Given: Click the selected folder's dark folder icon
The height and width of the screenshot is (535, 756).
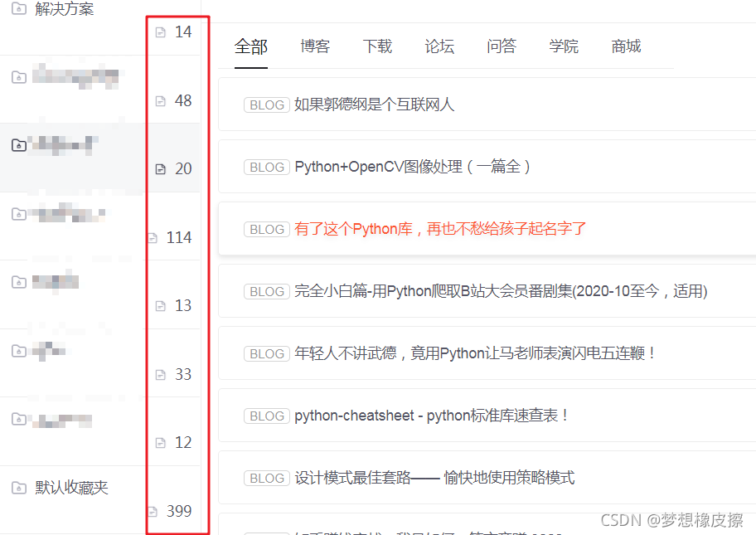Looking at the screenshot, I should click(x=19, y=145).
